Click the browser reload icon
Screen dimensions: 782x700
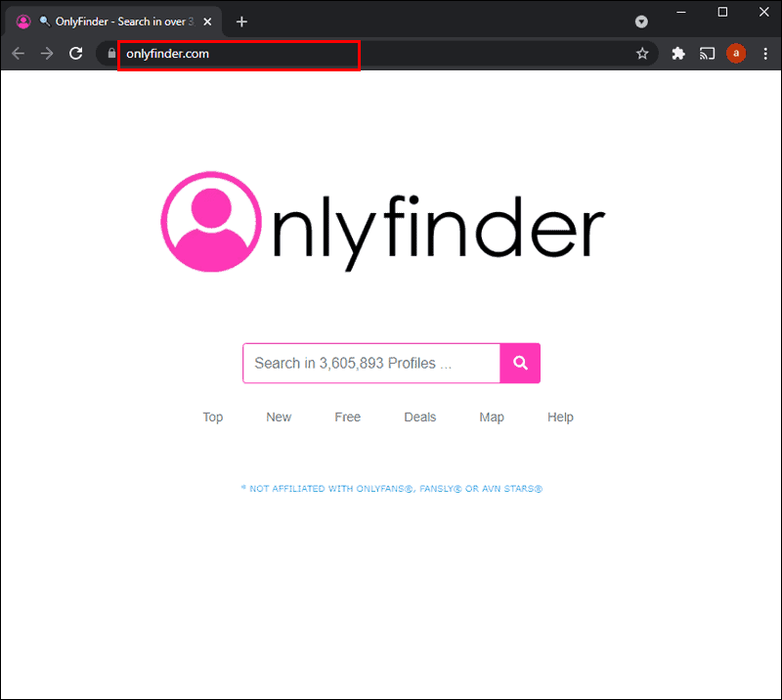click(x=76, y=54)
